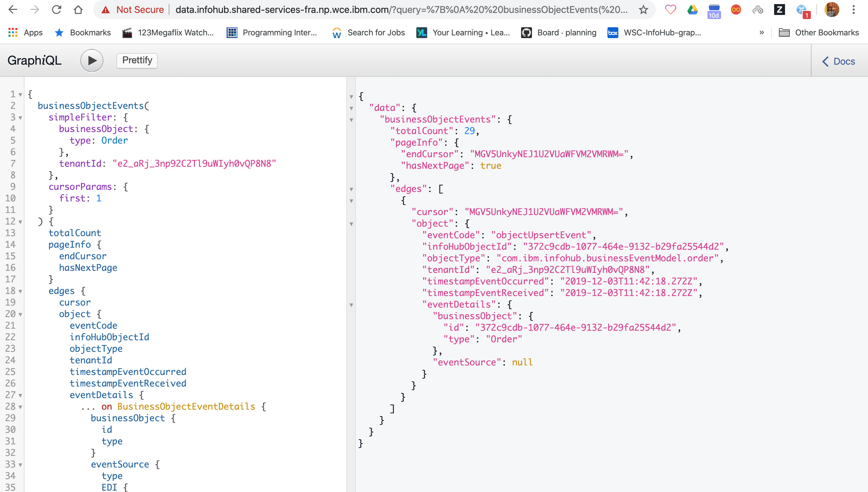The height and width of the screenshot is (492, 868).
Task: Click the Prettify button
Action: 137,61
